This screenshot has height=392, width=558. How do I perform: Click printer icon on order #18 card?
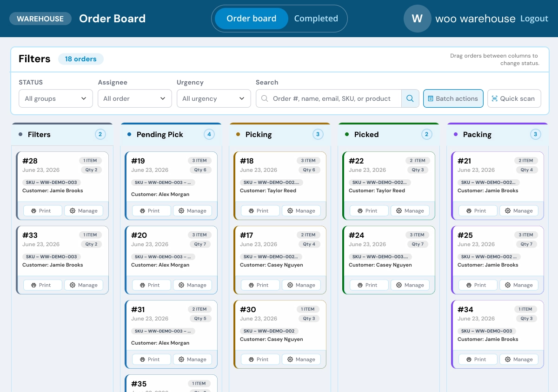tap(251, 211)
